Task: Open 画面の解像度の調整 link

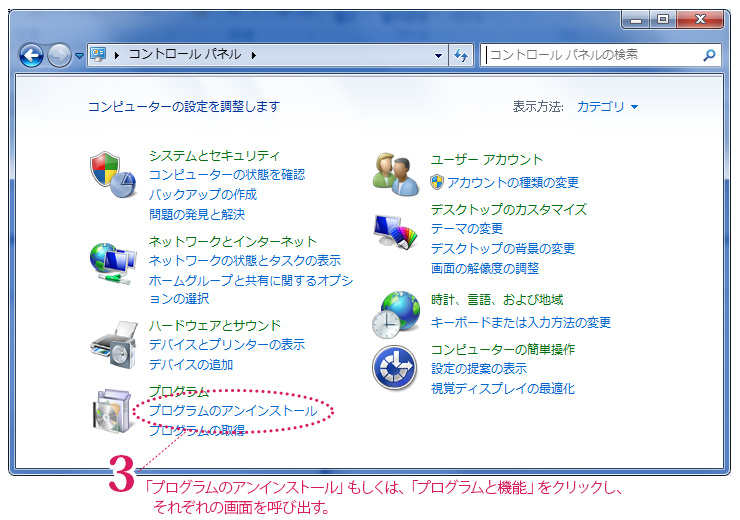Action: coord(485,268)
